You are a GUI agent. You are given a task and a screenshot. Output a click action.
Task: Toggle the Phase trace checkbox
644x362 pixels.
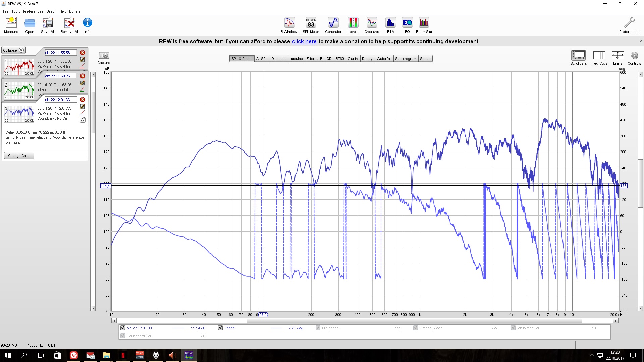[220, 328]
